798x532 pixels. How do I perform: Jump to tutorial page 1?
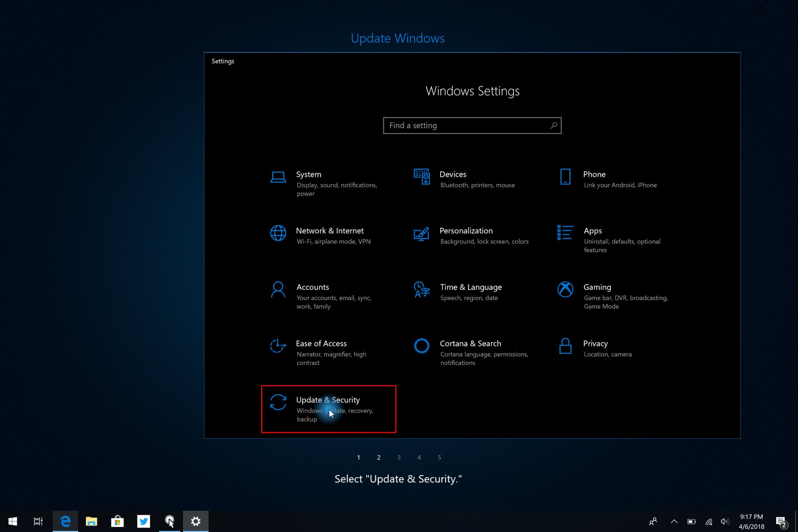[x=358, y=458]
